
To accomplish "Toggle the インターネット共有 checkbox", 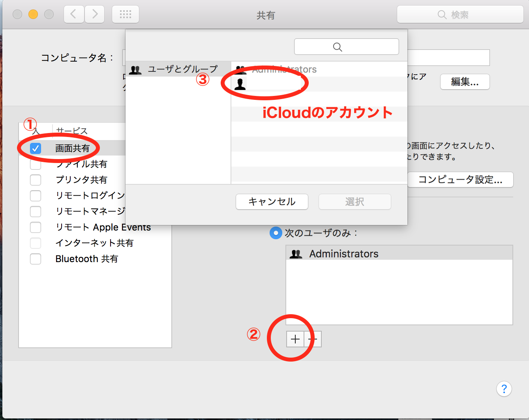I will pos(36,243).
